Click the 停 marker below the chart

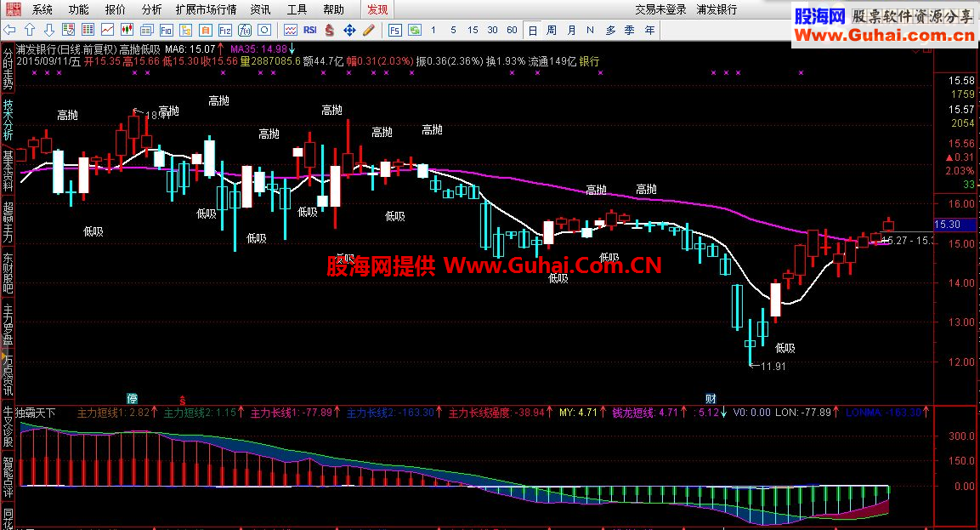132,399
